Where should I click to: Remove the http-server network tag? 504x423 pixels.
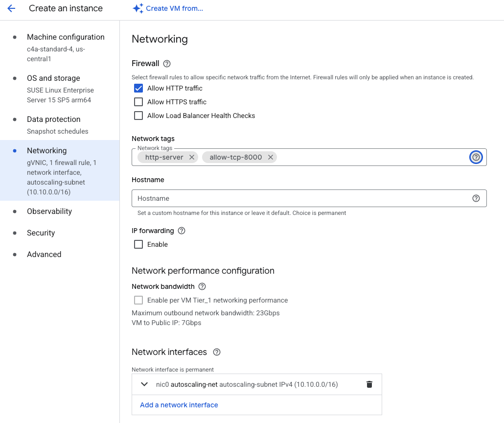pyautogui.click(x=192, y=157)
